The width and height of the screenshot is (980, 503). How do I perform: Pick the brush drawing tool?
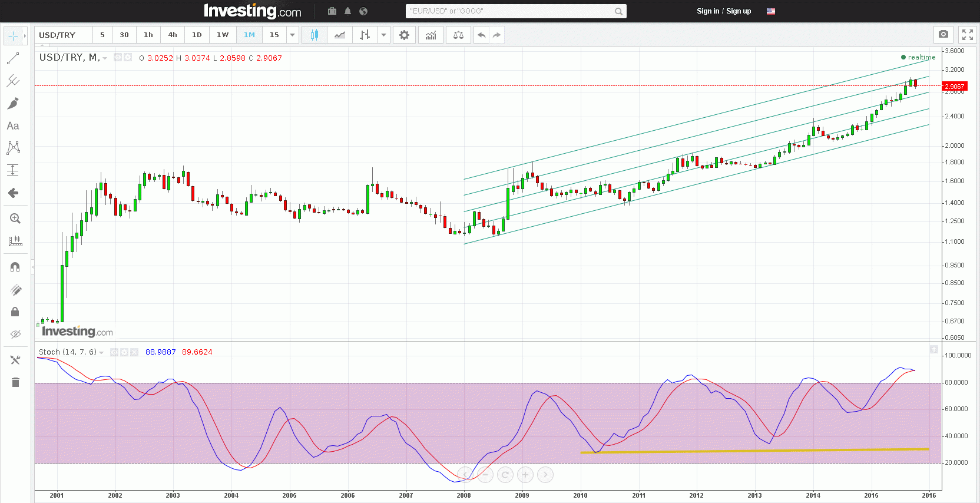(13, 103)
